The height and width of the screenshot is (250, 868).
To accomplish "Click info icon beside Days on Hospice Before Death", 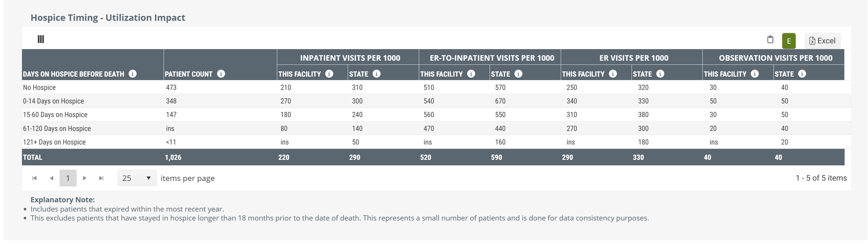I will pos(133,74).
